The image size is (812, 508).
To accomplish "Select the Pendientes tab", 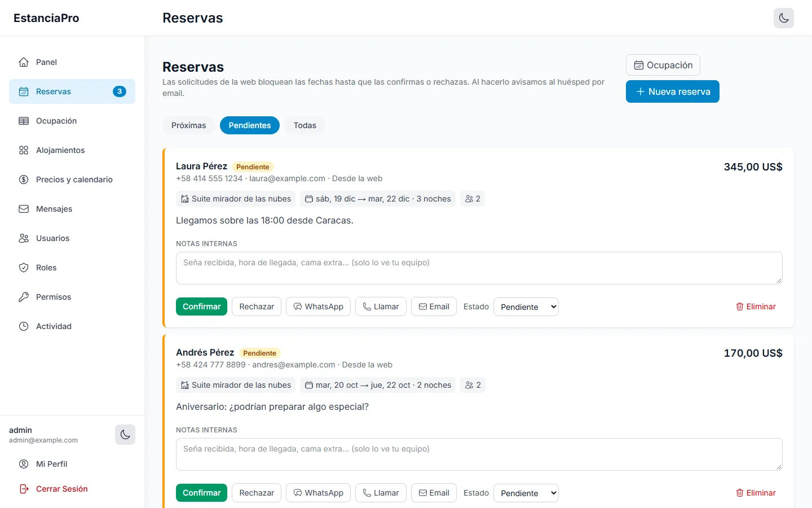I will point(250,125).
